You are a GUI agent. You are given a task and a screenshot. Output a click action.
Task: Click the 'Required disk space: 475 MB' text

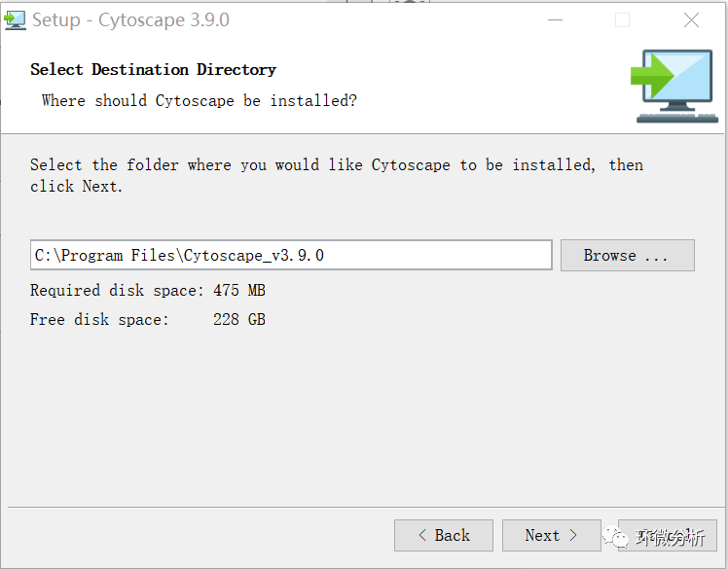click(x=148, y=291)
